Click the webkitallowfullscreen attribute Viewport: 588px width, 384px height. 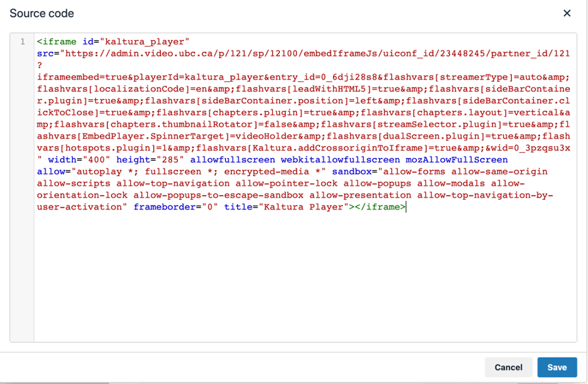coord(340,160)
